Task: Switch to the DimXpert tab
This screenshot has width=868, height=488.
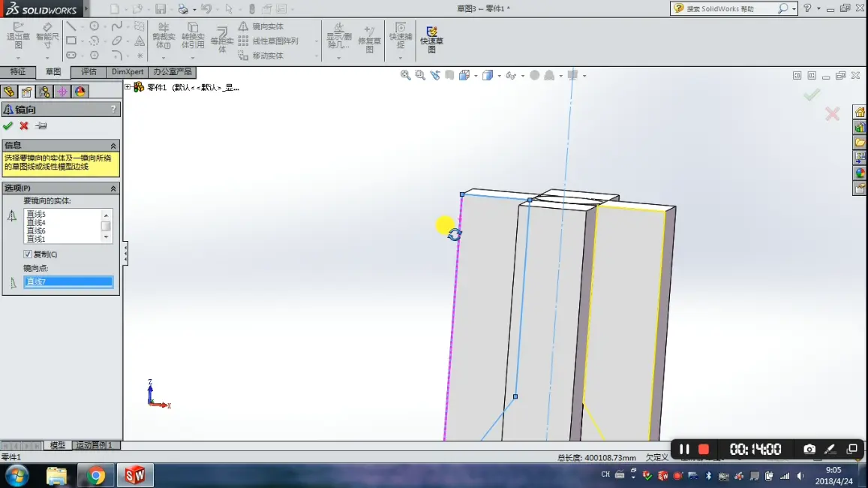Action: 128,72
